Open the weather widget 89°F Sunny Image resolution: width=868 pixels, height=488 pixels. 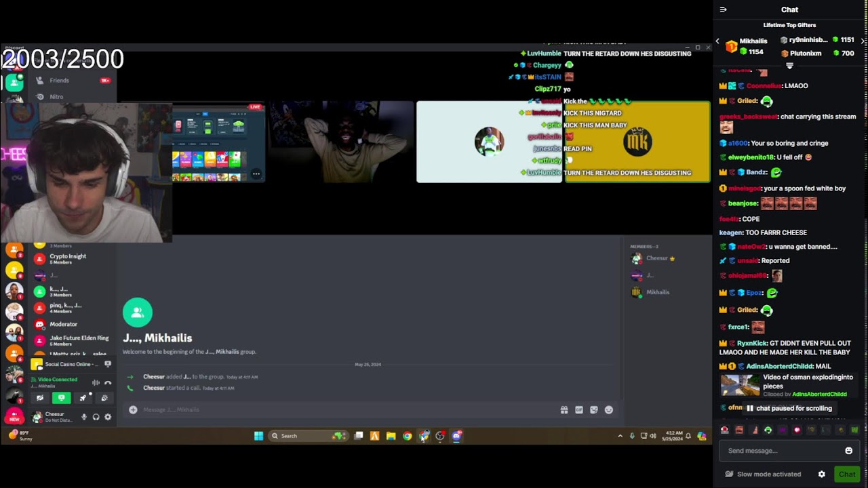tap(20, 435)
